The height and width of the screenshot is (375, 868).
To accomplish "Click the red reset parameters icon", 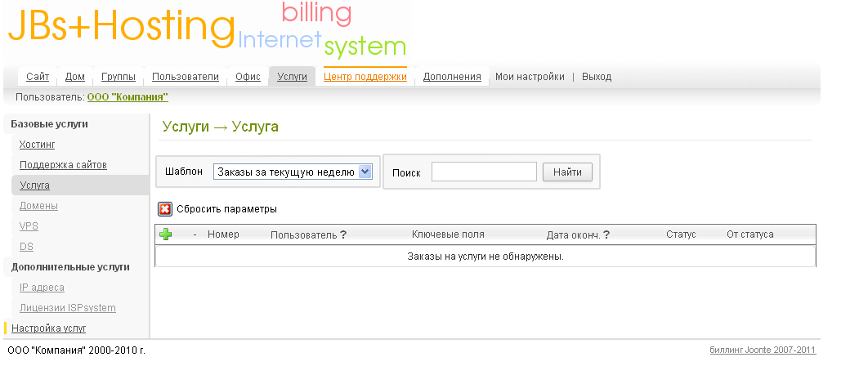I will [x=165, y=209].
